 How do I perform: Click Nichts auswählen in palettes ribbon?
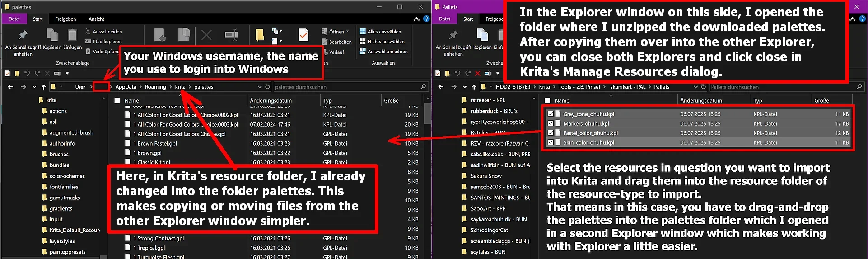coord(382,42)
